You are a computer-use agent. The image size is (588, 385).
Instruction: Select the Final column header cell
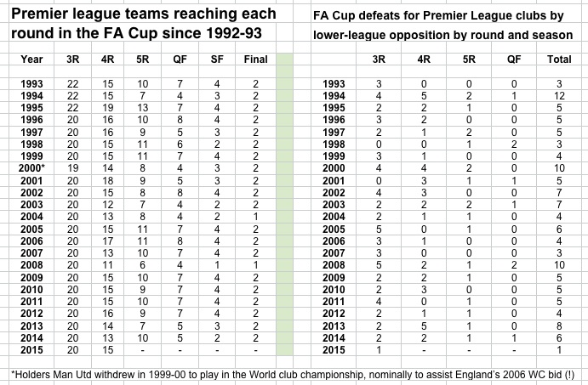[x=255, y=59]
